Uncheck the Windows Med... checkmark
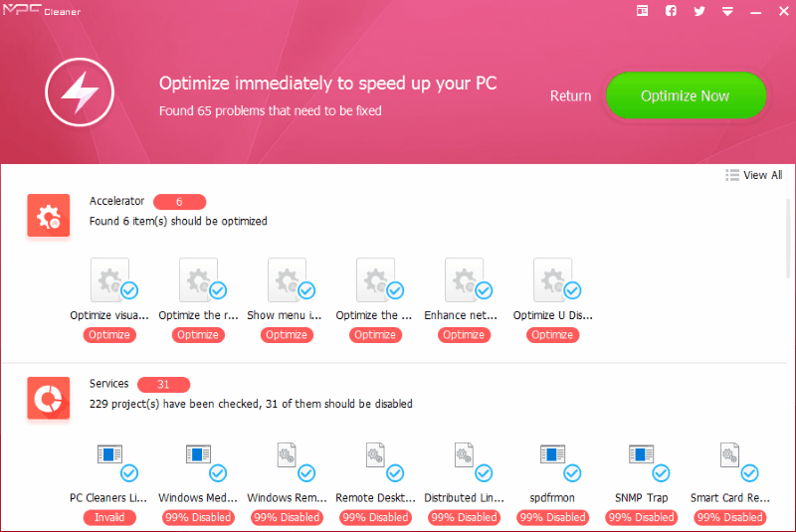The image size is (796, 532). tap(218, 473)
